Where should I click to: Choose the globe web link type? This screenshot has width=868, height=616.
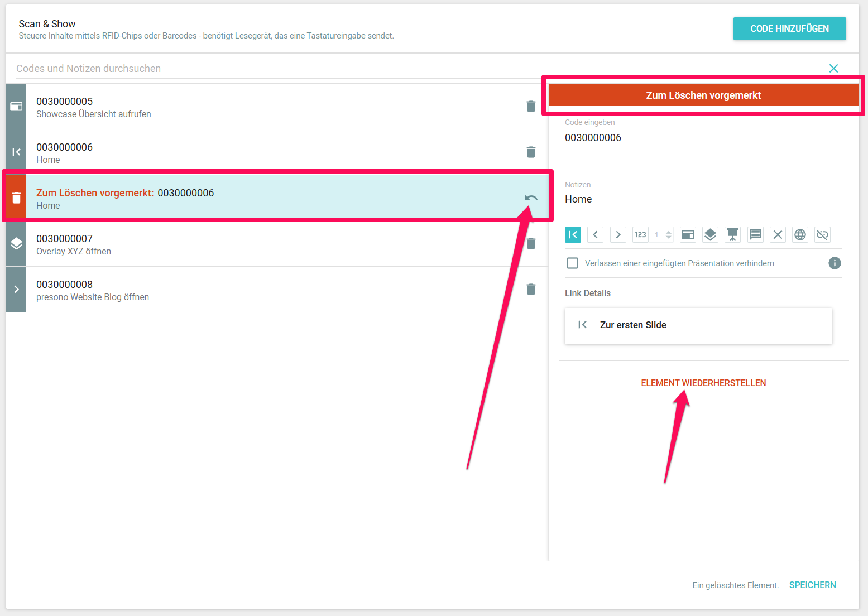(800, 235)
